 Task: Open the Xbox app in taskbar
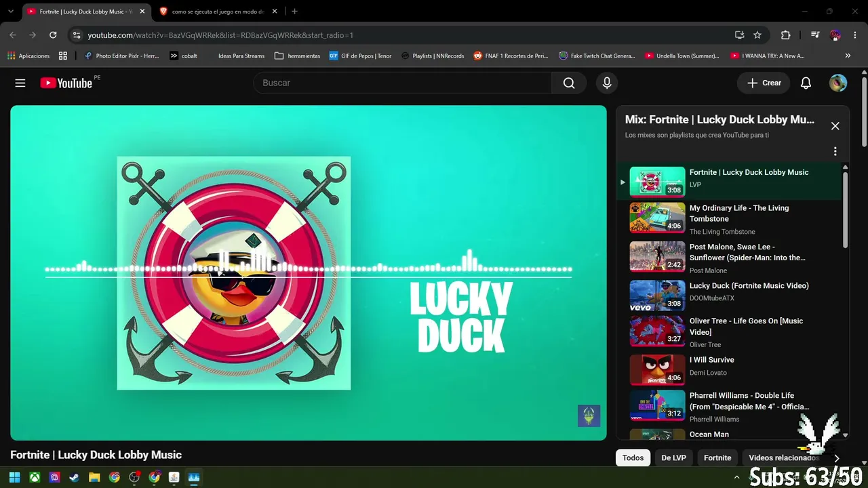35,477
